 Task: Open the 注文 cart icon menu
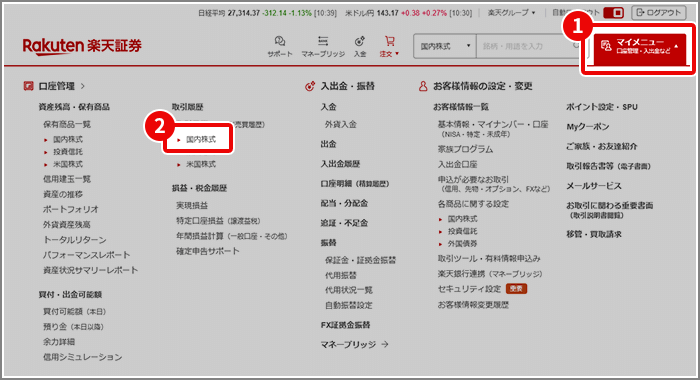389,46
